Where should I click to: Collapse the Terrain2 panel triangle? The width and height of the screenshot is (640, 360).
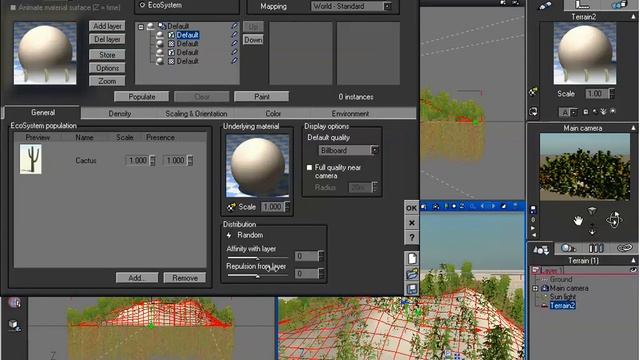click(x=633, y=17)
